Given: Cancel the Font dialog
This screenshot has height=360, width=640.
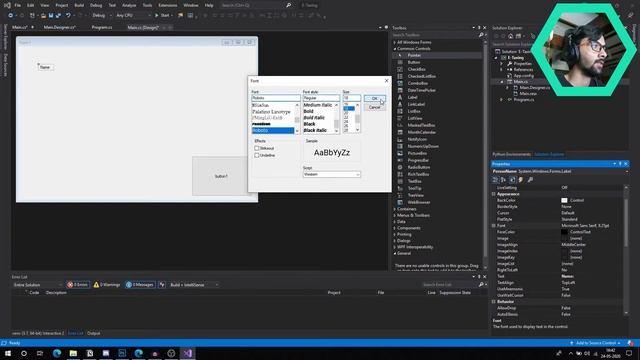Looking at the screenshot, I should pyautogui.click(x=374, y=107).
